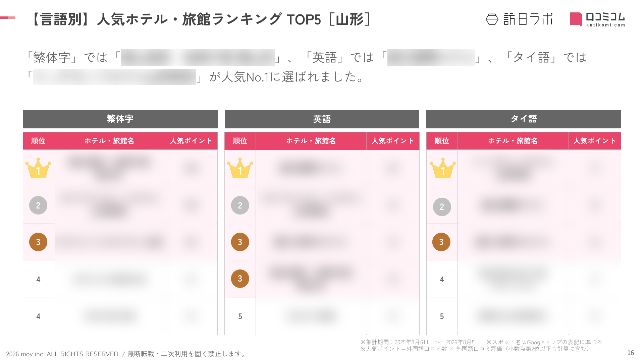Click the 口コミコム logo
Image resolution: width=644 pixels, height=362 pixels.
tap(597, 19)
